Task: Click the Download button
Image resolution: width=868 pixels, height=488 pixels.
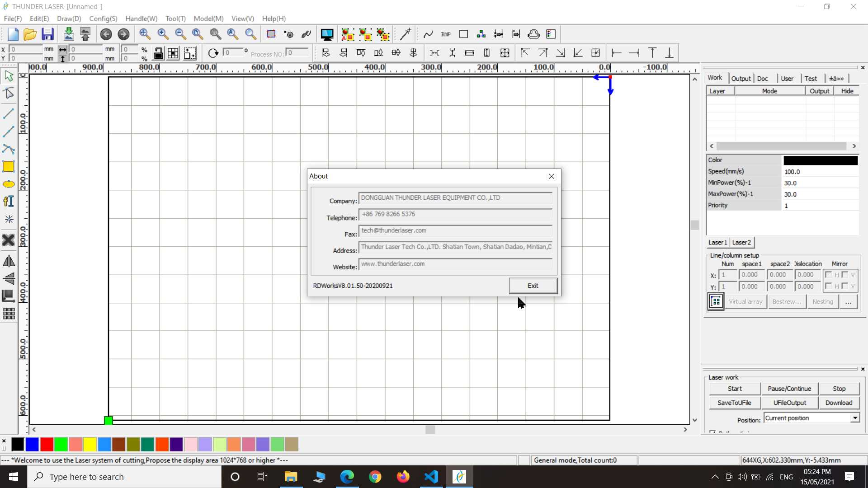Action: pyautogui.click(x=839, y=403)
